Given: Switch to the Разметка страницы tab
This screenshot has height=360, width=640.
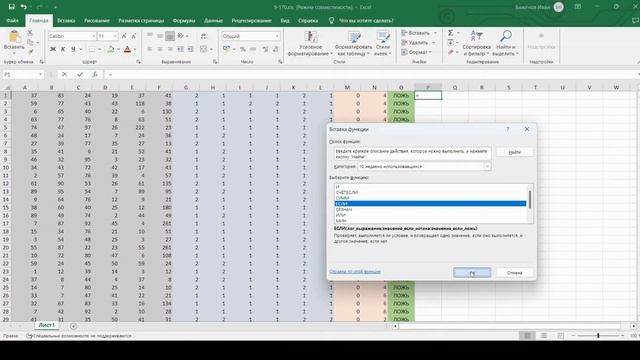Looking at the screenshot, I should (x=141, y=20).
